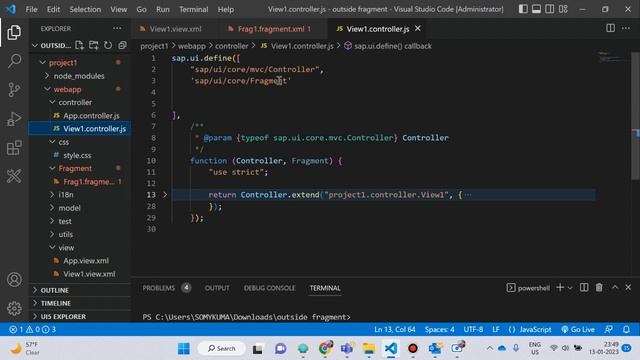Start Go Live server
Viewport: 640px width, 360px height.
[x=578, y=329]
